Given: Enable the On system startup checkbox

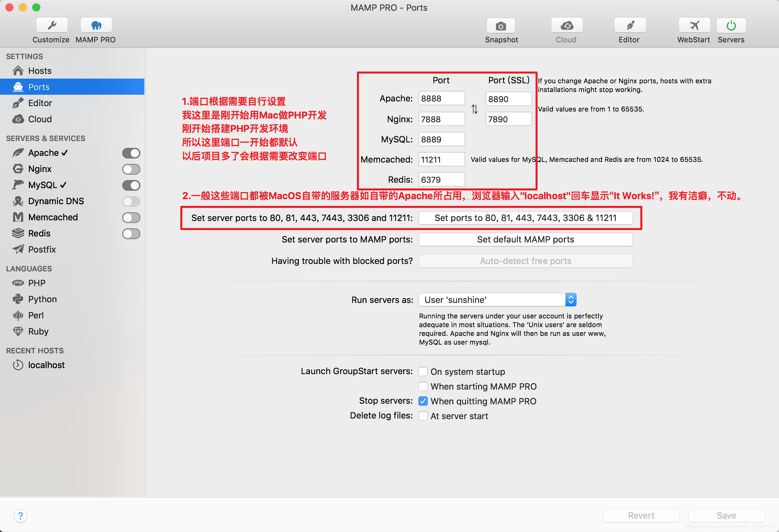Looking at the screenshot, I should click(423, 371).
